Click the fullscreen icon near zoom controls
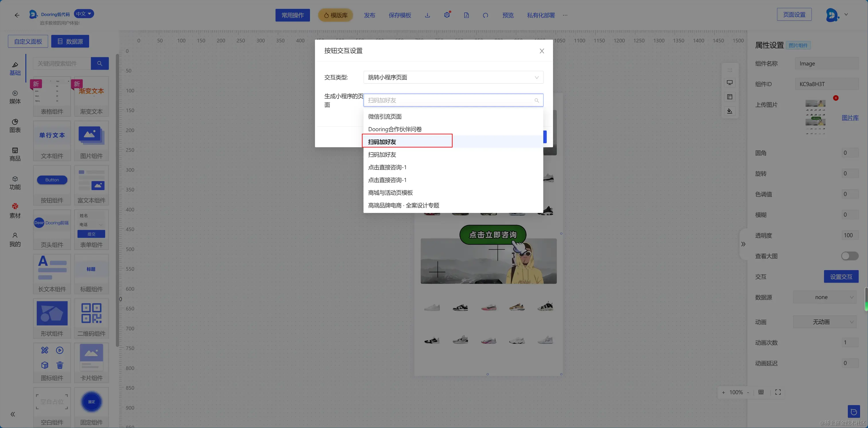This screenshot has width=868, height=428. pyautogui.click(x=778, y=392)
